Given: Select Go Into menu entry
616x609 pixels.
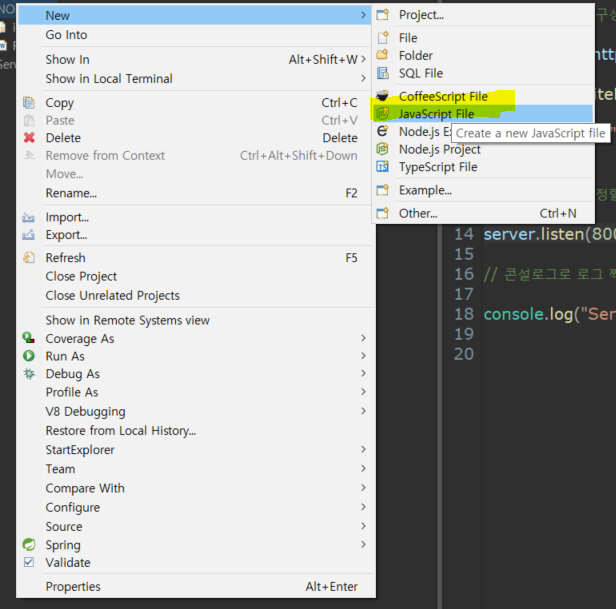Looking at the screenshot, I should (195, 35).
